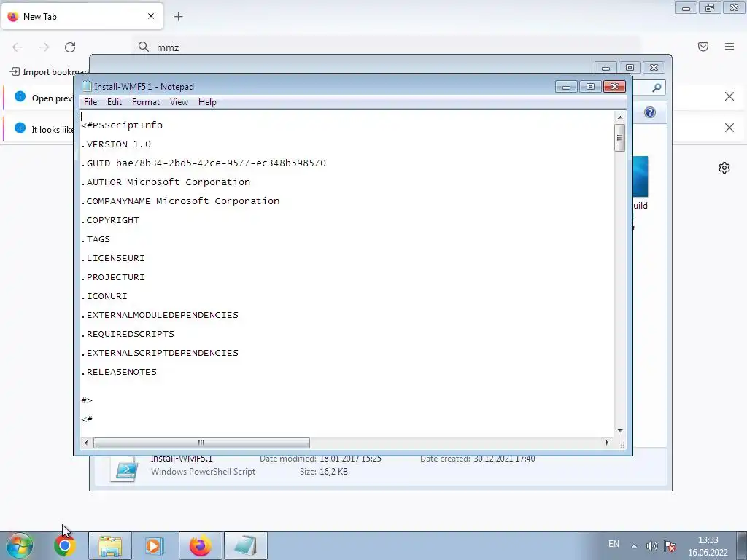Click the '.REQUIREDSCRIPTS' line
Viewport: 747px width, 560px height.
pyautogui.click(x=128, y=334)
